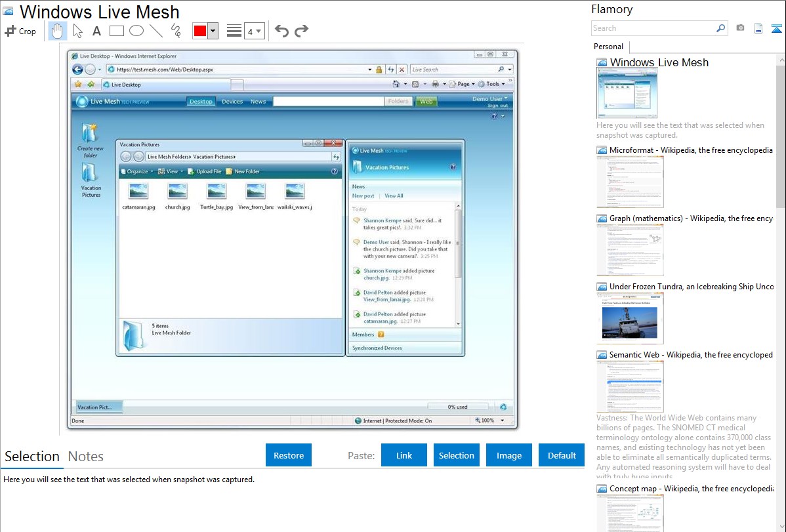Viewport: 786px width, 532px height.
Task: Switch to the Selection tab
Action: [32, 457]
